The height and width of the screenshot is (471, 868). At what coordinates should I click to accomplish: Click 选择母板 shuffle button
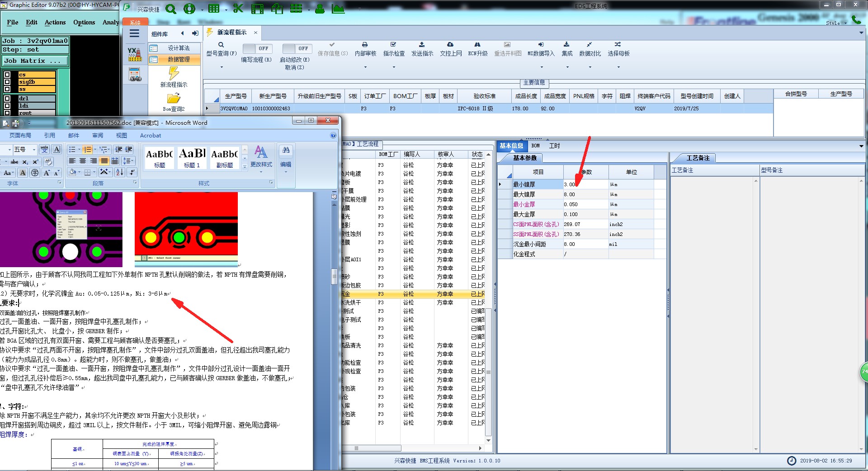pyautogui.click(x=618, y=49)
